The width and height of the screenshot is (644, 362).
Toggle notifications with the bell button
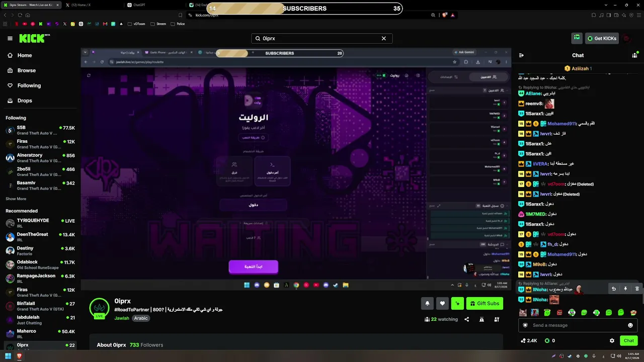point(427,303)
